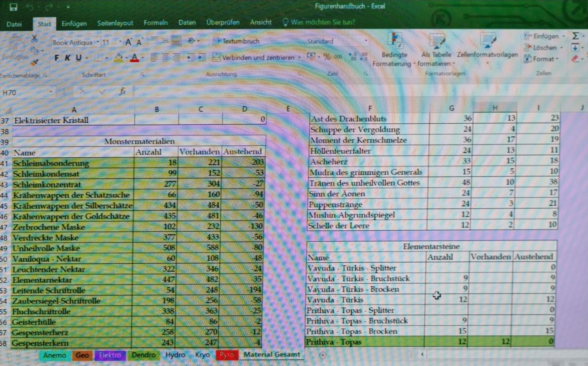The height and width of the screenshot is (366, 588).
Task: Toggle bold formatting with F button
Action: [57, 58]
